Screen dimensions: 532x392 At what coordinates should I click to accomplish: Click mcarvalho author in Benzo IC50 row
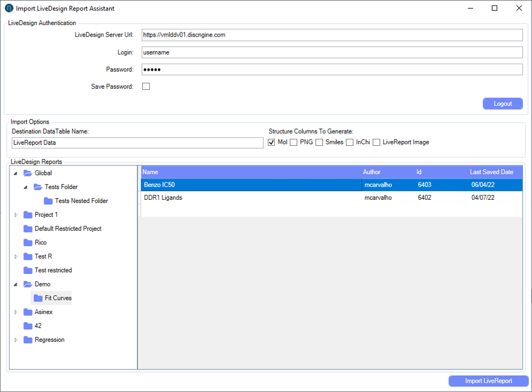378,185
